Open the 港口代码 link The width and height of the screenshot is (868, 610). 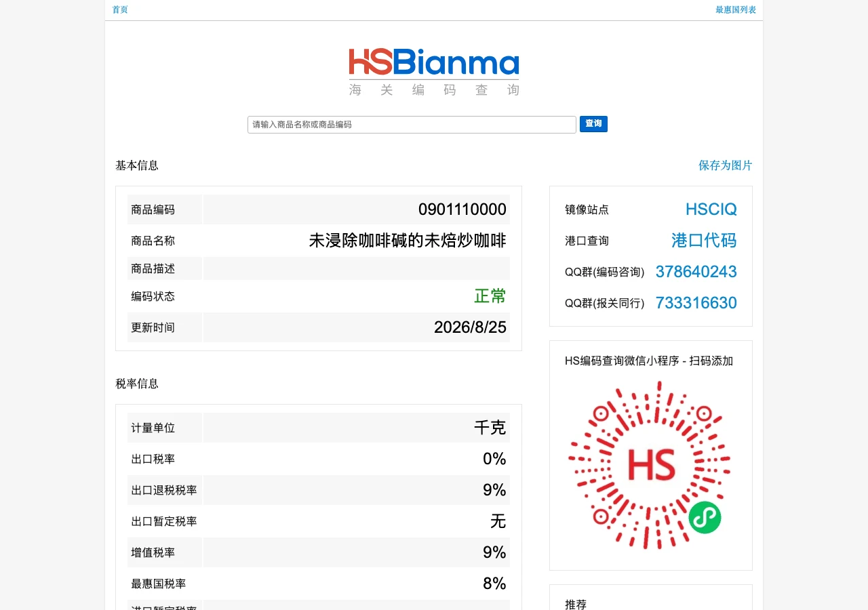pyautogui.click(x=704, y=241)
